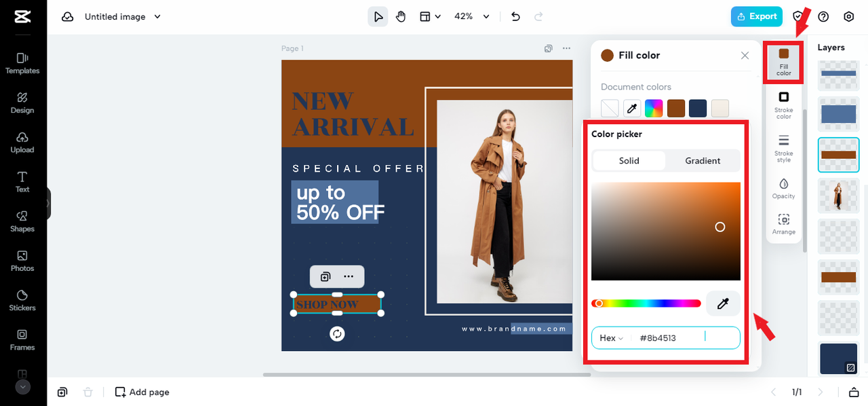Open Arrange option
Image resolution: width=868 pixels, height=406 pixels.
point(784,224)
